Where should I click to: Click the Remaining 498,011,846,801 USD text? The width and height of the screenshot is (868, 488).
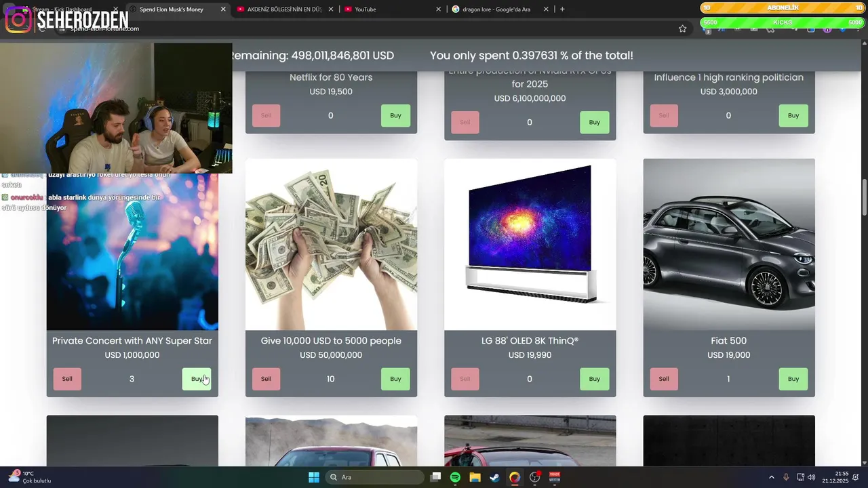tap(313, 56)
